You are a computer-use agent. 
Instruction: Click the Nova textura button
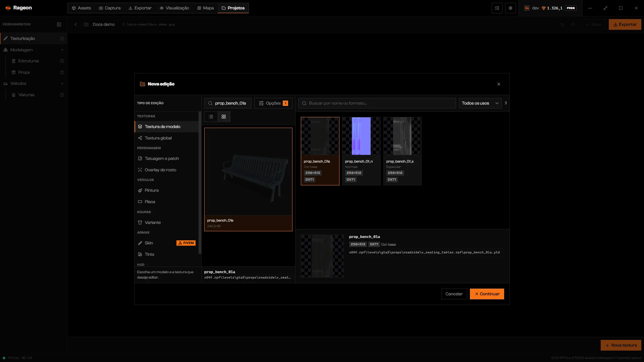click(x=621, y=345)
